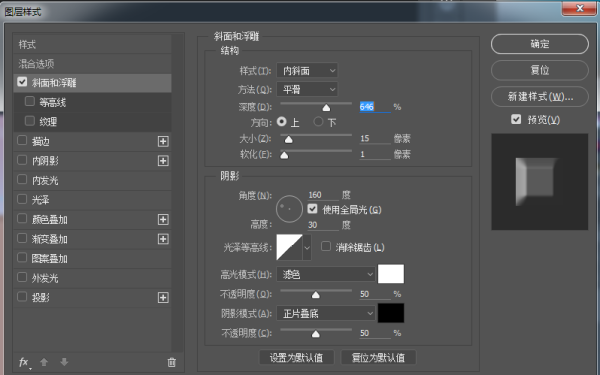
Task: Enable the 内发光 checkbox
Action: 22,179
